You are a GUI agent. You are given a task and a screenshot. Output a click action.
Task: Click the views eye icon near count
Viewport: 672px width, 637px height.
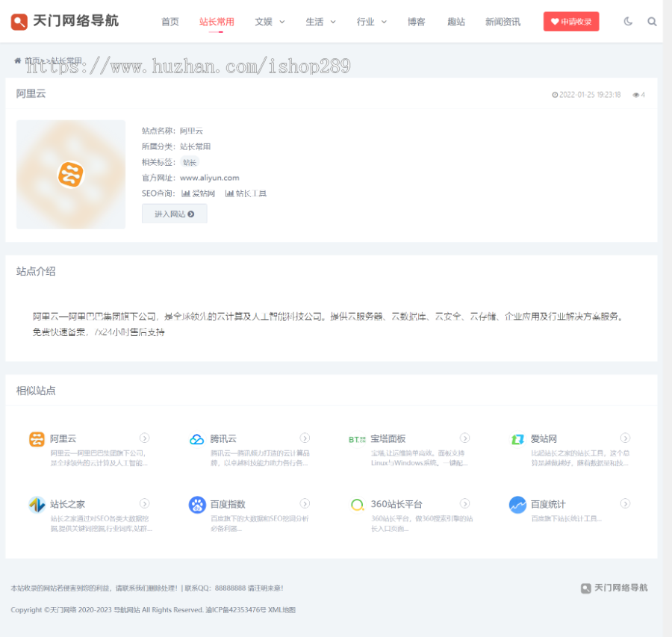pos(636,95)
